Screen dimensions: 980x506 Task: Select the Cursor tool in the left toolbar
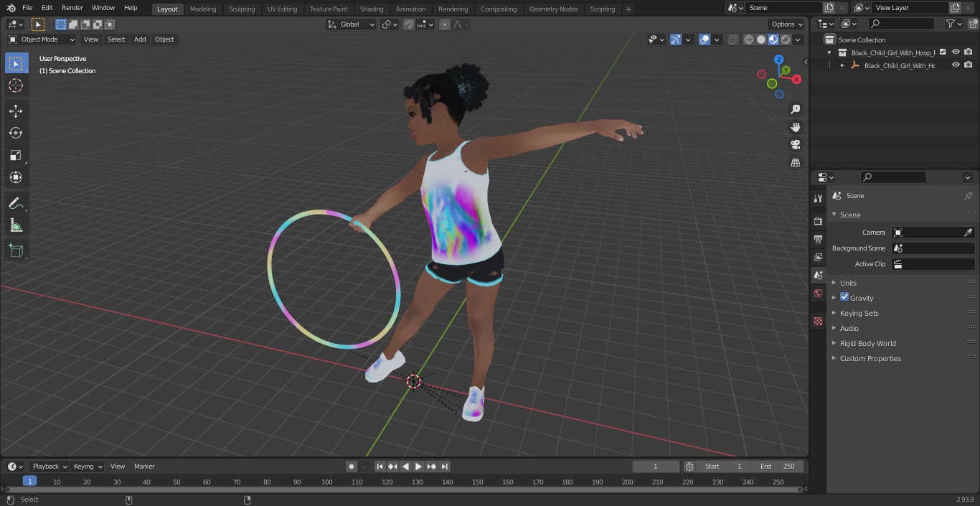tap(16, 85)
